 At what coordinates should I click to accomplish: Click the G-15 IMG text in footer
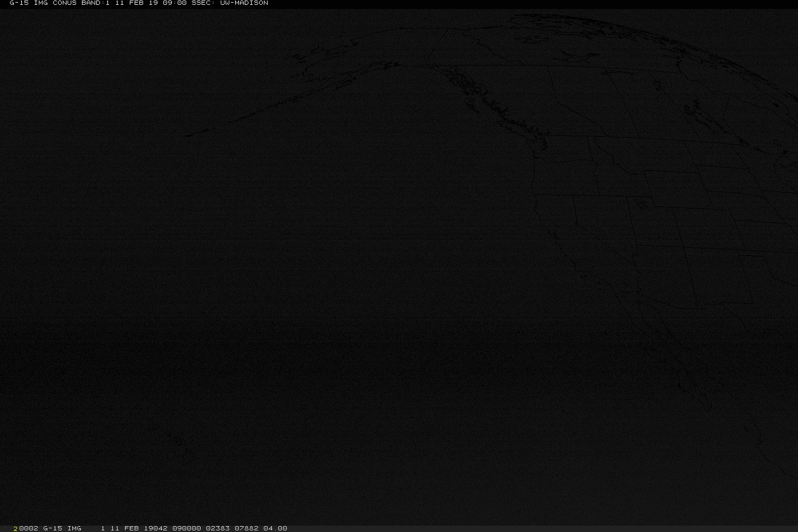point(62,528)
